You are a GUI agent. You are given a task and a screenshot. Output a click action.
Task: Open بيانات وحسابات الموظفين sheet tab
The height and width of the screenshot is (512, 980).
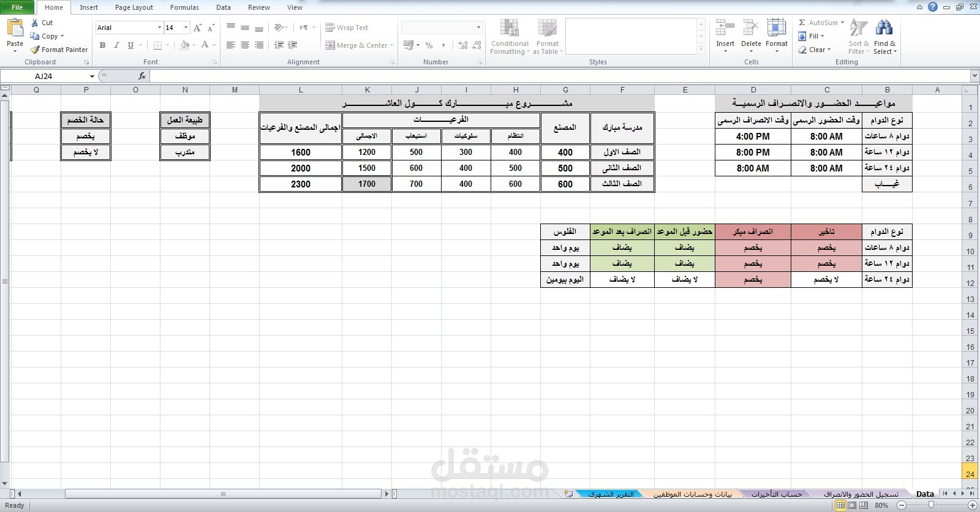[x=692, y=494]
